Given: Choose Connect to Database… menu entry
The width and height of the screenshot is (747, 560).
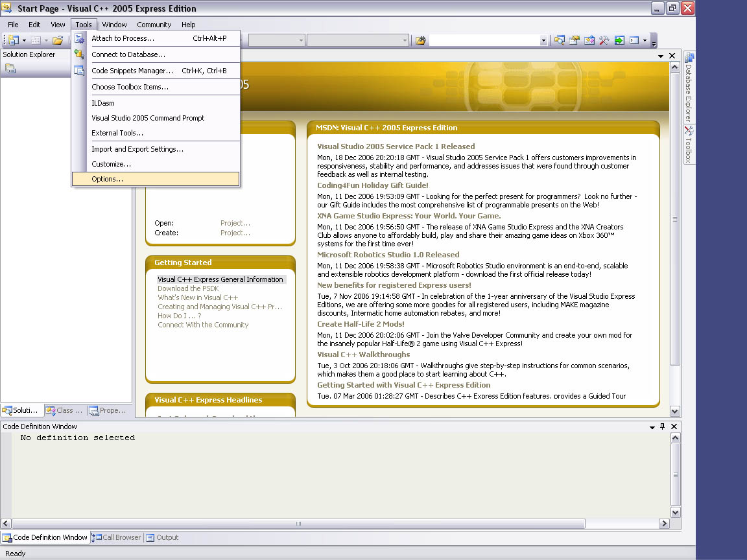Looking at the screenshot, I should (156, 54).
